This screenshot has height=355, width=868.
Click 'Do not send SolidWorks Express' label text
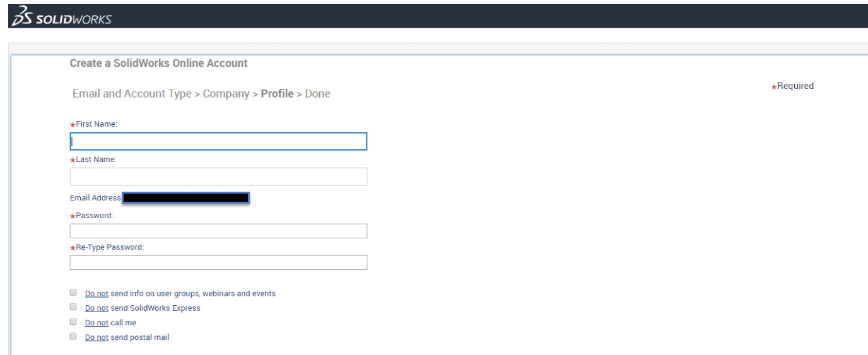[x=143, y=308]
